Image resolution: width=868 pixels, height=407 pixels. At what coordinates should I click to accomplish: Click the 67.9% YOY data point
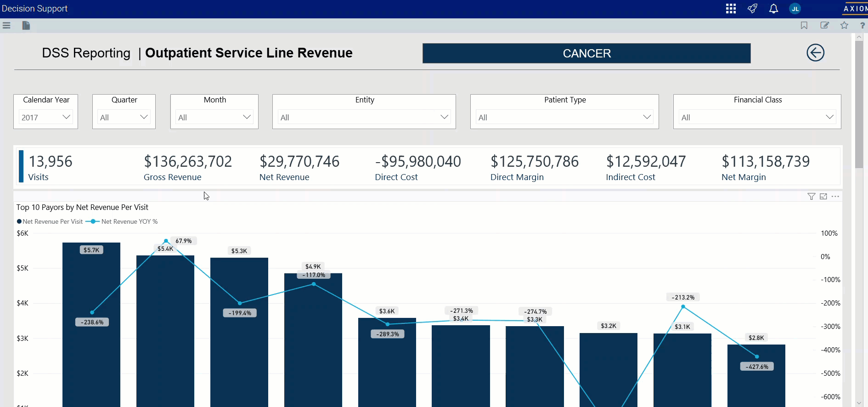(166, 241)
